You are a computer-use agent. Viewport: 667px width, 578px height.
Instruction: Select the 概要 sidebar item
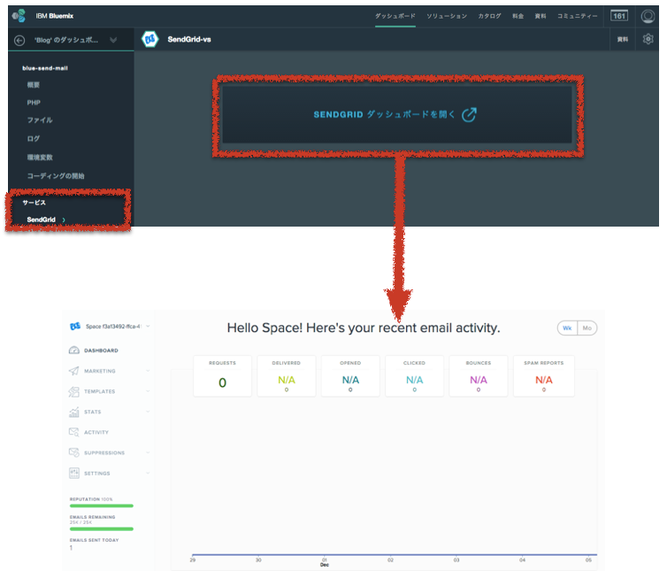pyautogui.click(x=33, y=85)
